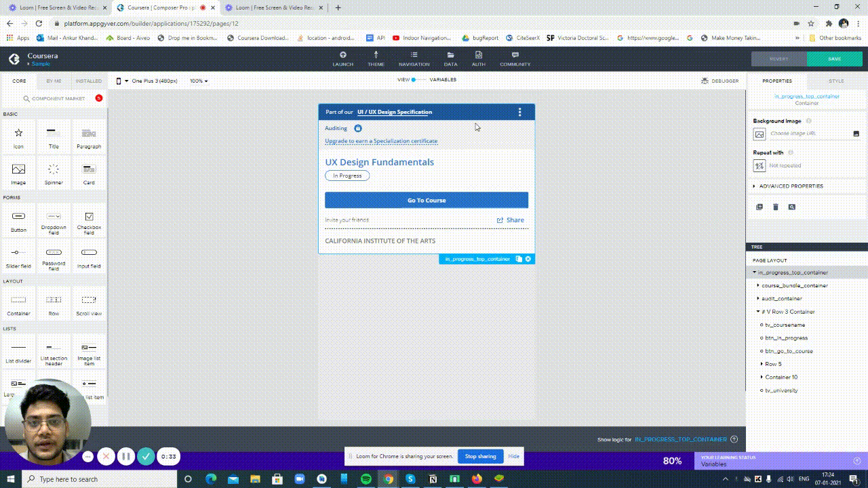Select the Icon component
868x488 pixels.
tap(18, 136)
